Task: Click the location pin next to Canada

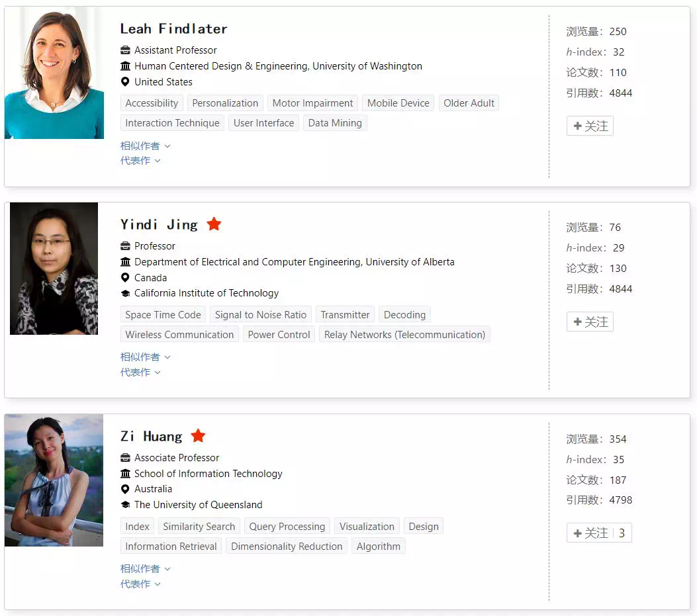Action: [x=125, y=277]
